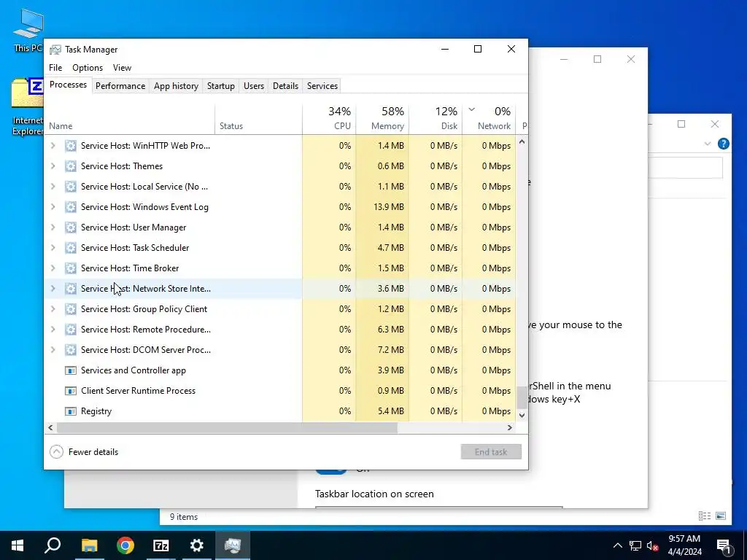Image resolution: width=747 pixels, height=560 pixels.
Task: Select the Service Host: Time Broker row
Action: click(279, 268)
